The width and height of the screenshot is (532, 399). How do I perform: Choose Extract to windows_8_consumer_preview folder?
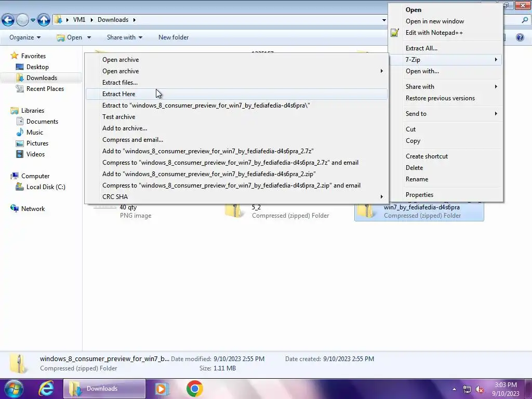(236, 105)
